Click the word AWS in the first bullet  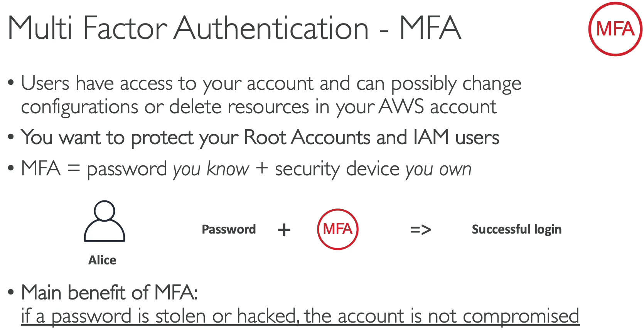click(401, 107)
